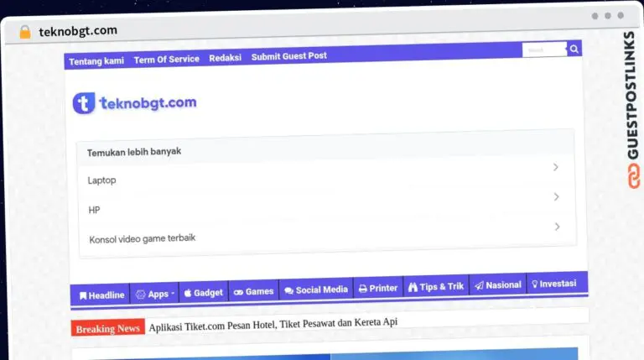Select the Social Media category tab
Image resolution: width=644 pixels, height=360 pixels.
pyautogui.click(x=316, y=290)
